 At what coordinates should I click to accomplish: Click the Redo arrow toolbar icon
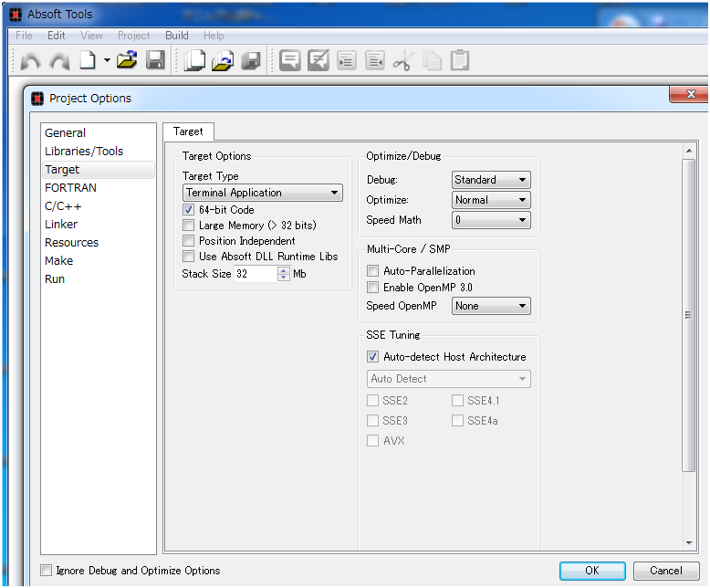pos(59,60)
